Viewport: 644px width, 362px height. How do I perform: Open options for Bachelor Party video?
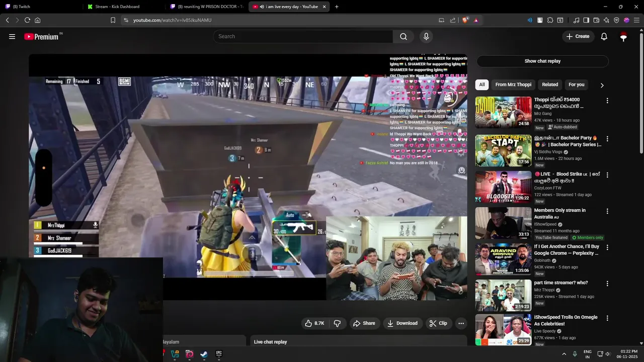pos(607,139)
